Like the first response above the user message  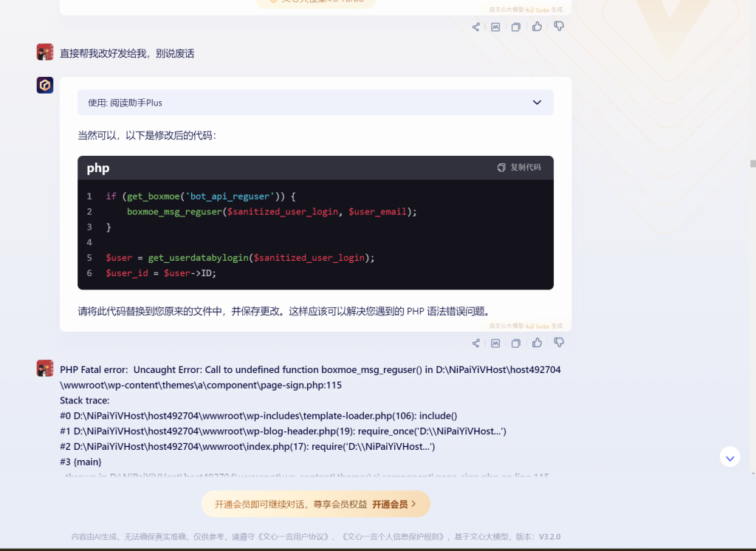(x=537, y=27)
